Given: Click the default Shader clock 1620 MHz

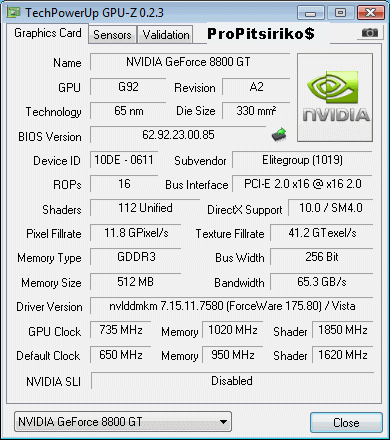Looking at the screenshot, I should tap(343, 355).
